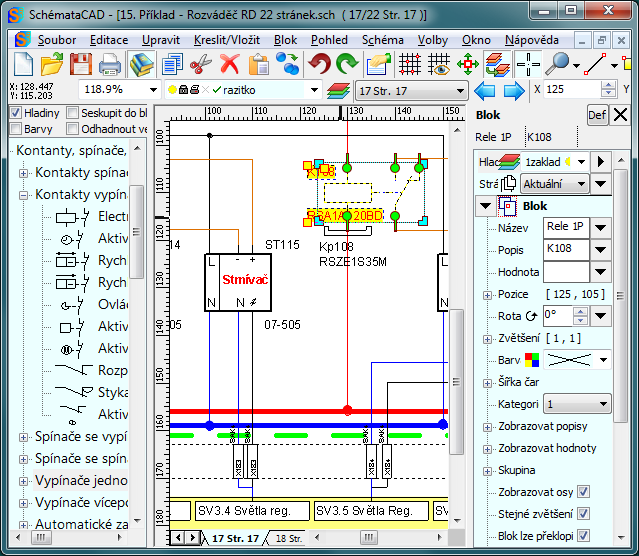The width and height of the screenshot is (639, 556).
Task: Redo with the green curved arrow
Action: coord(347,65)
